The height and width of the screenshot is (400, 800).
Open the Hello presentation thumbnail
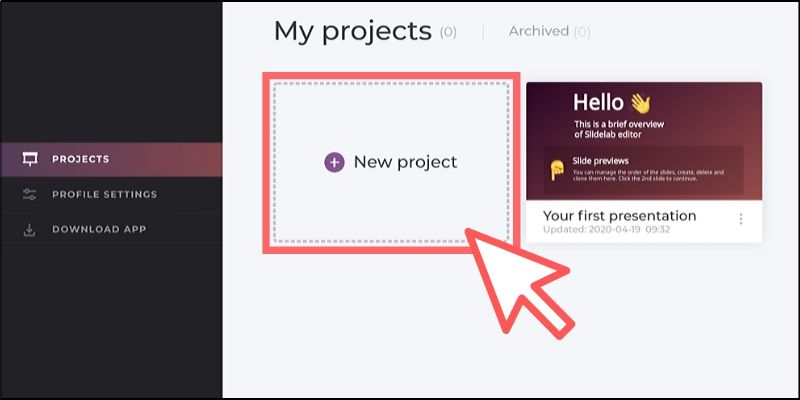tap(644, 141)
